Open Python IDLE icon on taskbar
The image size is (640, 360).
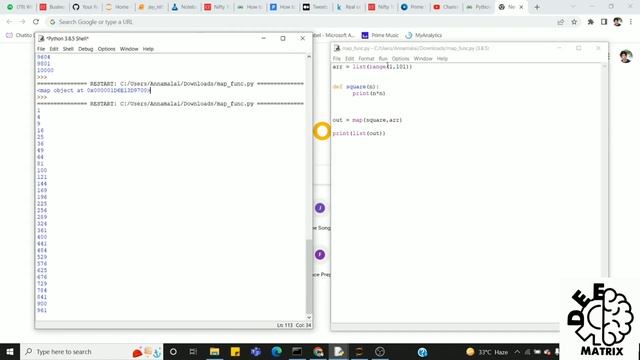pyautogui.click(x=338, y=351)
